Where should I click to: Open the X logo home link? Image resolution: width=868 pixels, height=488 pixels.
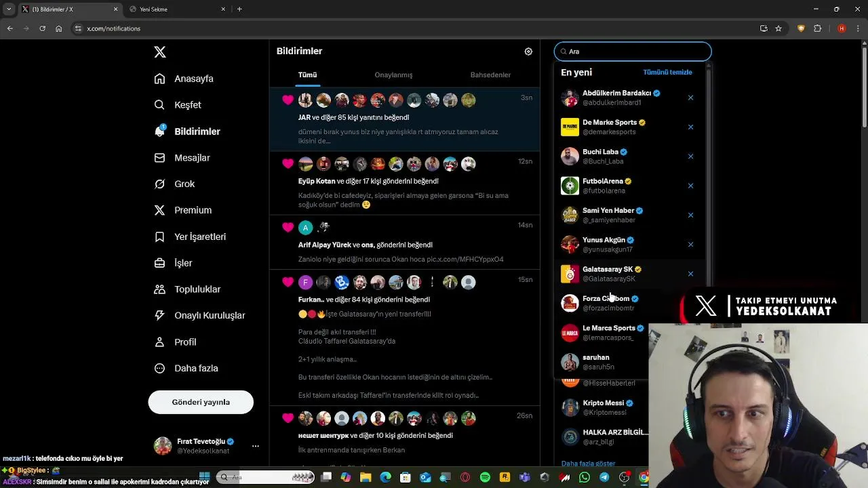pos(160,52)
